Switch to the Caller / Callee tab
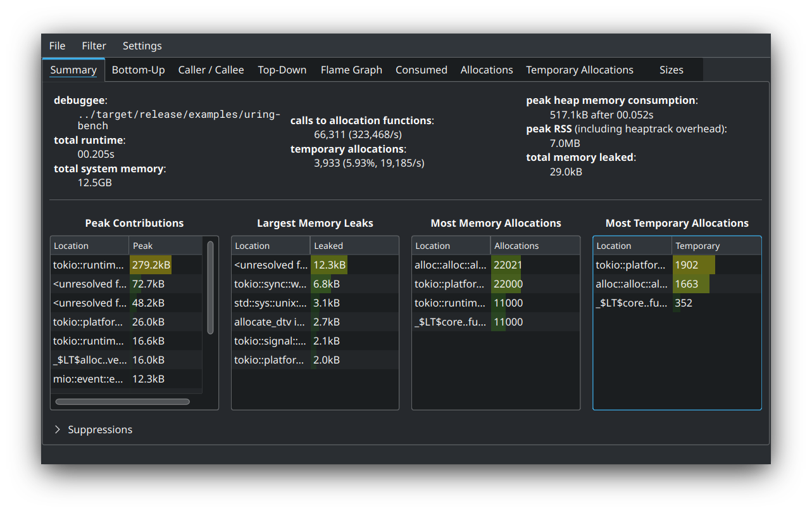This screenshot has height=513, width=812. 211,70
